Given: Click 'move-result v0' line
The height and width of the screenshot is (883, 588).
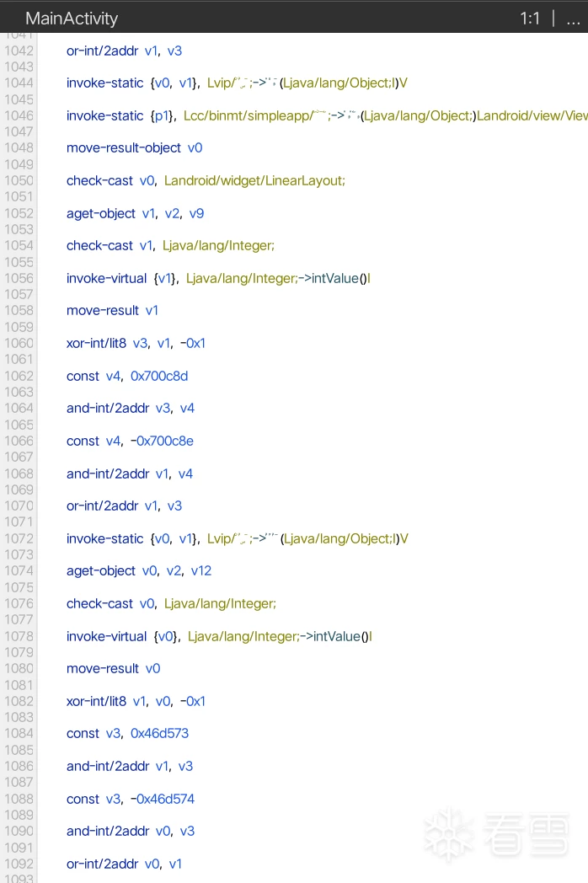Looking at the screenshot, I should coord(113,668).
